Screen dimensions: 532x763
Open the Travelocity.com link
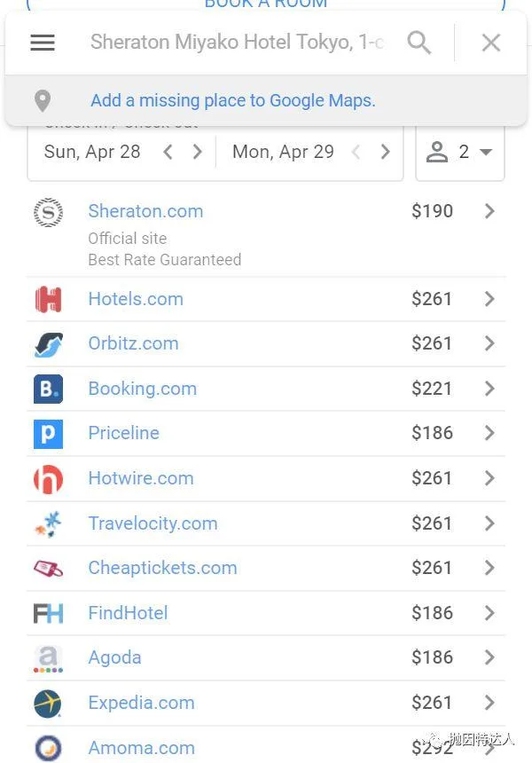coord(153,523)
